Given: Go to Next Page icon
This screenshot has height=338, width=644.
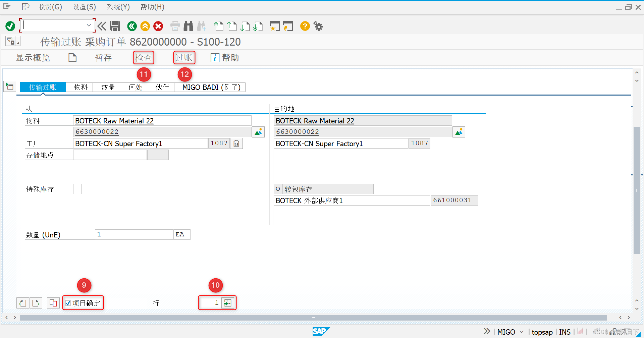Looking at the screenshot, I should (245, 26).
